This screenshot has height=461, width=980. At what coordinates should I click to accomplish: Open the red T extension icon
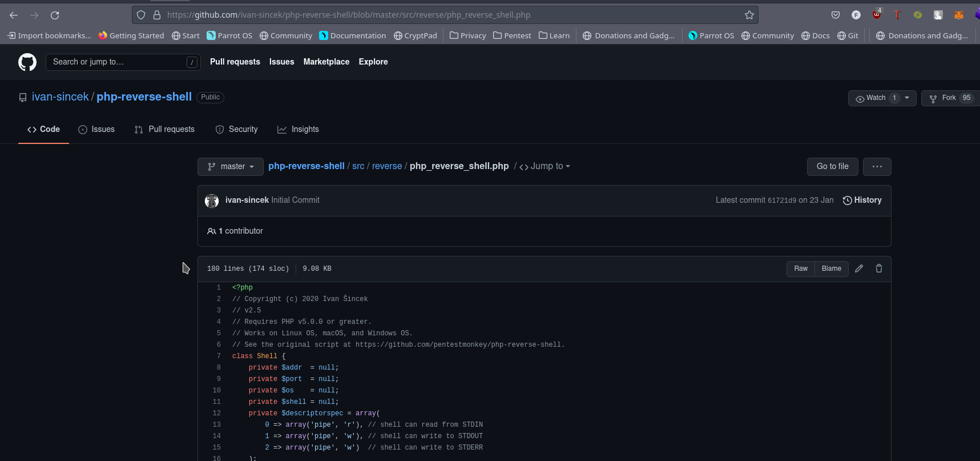click(897, 15)
